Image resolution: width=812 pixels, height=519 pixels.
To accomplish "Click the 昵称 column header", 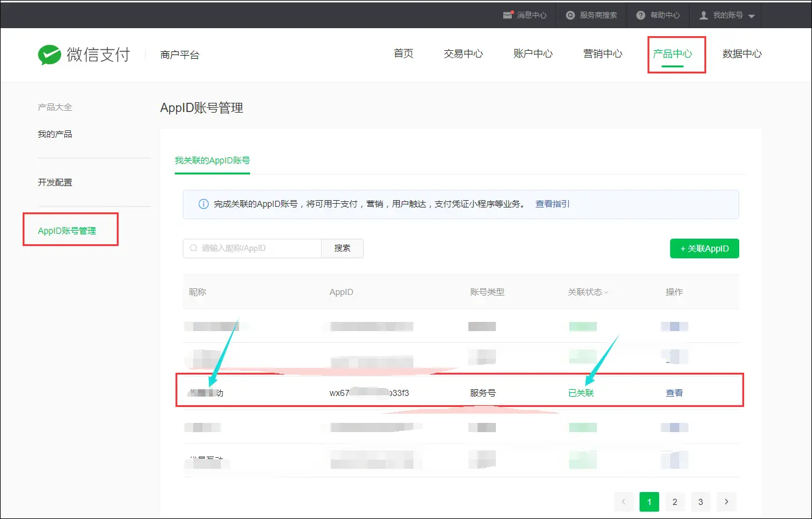I will click(x=197, y=292).
